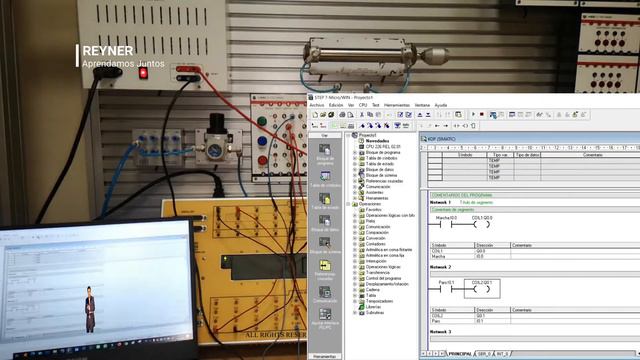Open the Archivo menu

pos(317,105)
